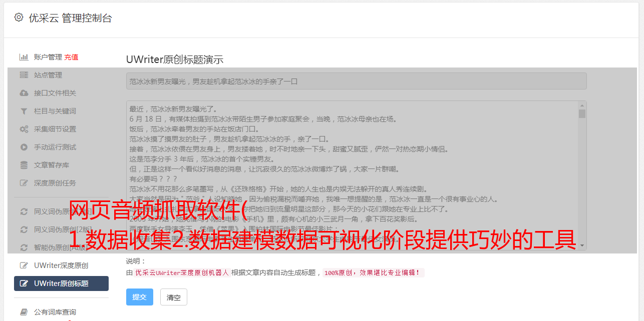644x321 pixels.
Task: Click the article title input field
Action: 356,81
